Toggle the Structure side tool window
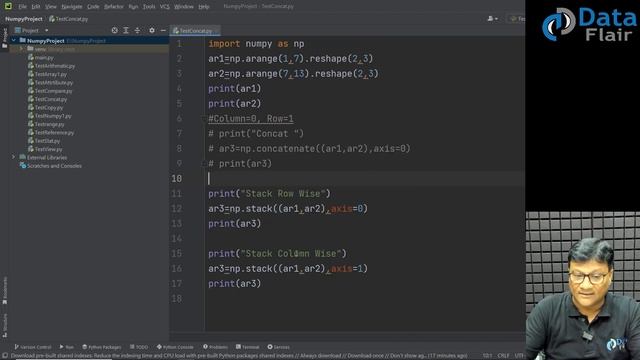 (x=4, y=325)
